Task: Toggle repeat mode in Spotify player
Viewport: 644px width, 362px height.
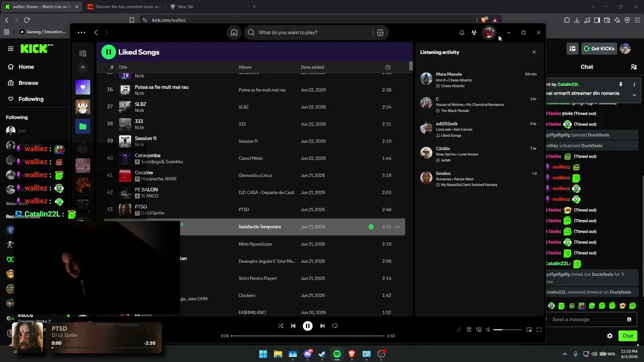Action: 335,326
